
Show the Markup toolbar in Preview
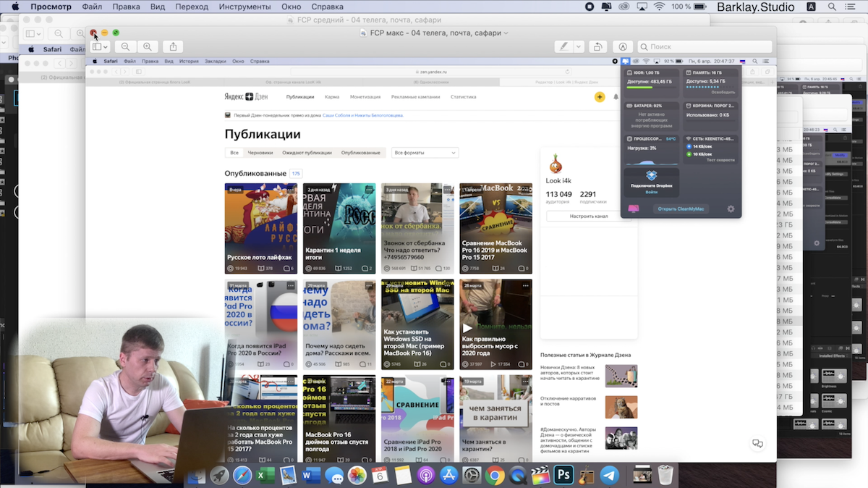tap(623, 46)
